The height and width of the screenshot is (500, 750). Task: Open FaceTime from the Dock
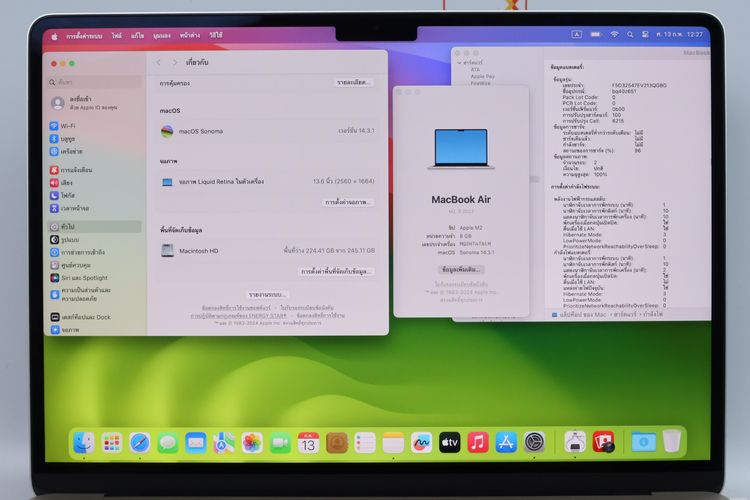click(280, 443)
